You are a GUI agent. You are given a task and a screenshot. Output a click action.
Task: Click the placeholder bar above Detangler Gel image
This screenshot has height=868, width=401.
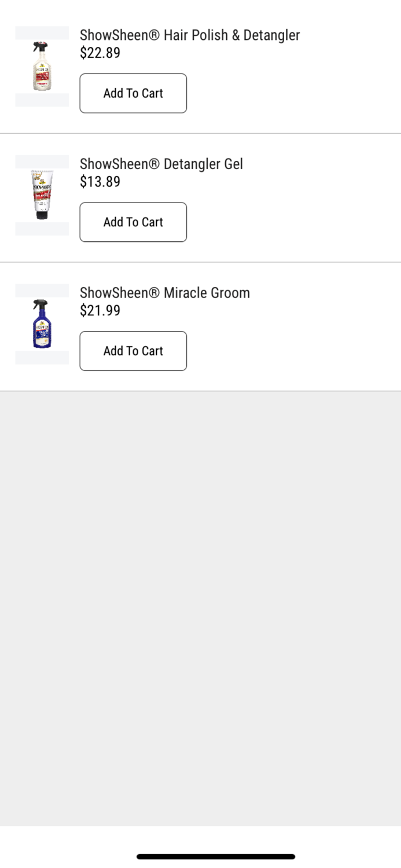pos(42,161)
